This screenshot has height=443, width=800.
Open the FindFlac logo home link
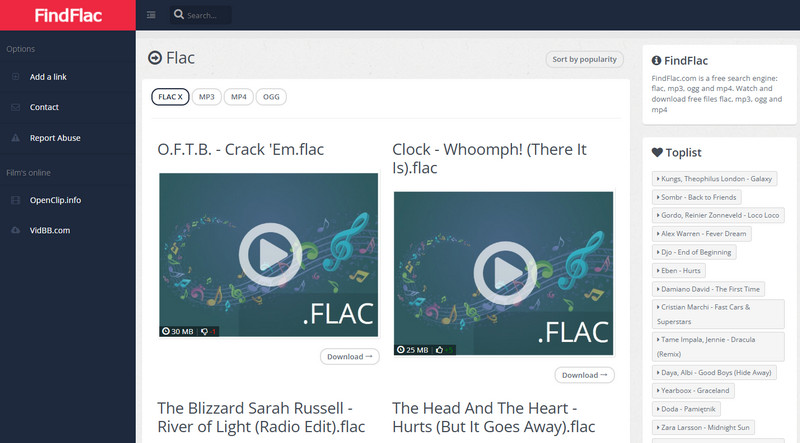68,15
